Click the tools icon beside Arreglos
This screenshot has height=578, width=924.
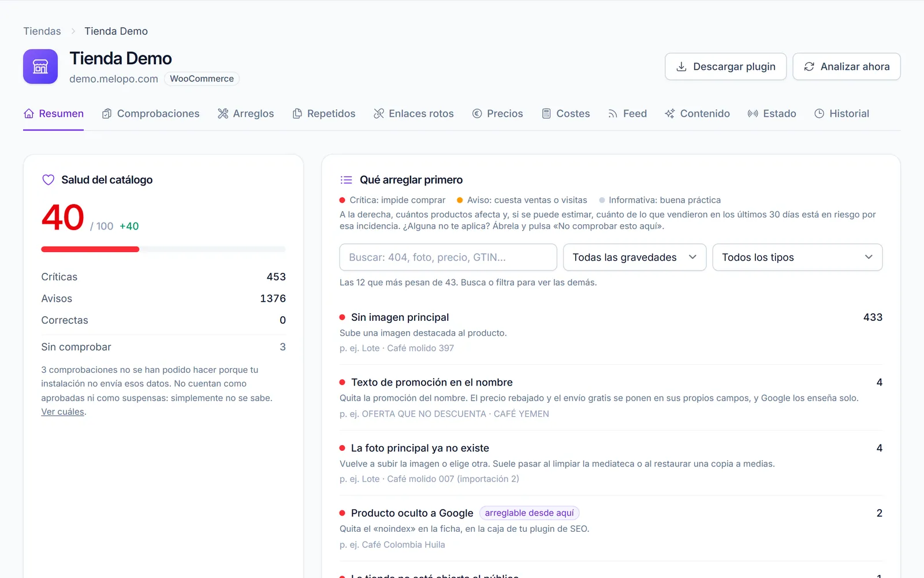[223, 113]
